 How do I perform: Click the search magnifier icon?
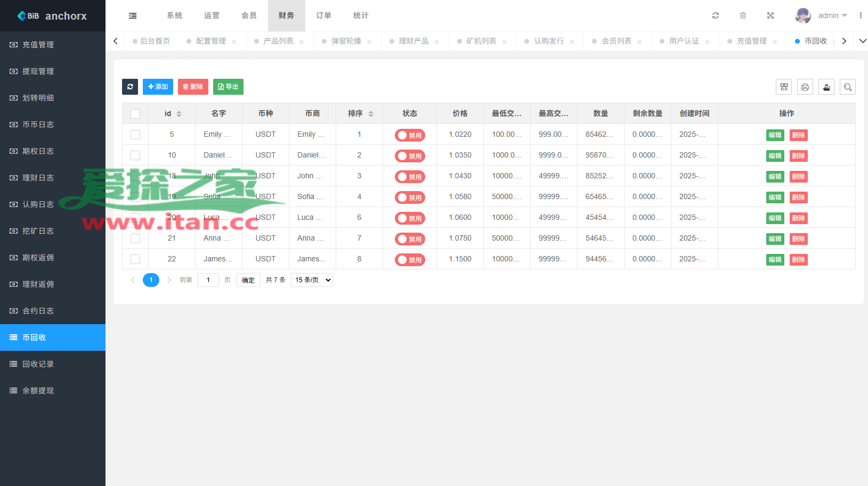(x=848, y=87)
